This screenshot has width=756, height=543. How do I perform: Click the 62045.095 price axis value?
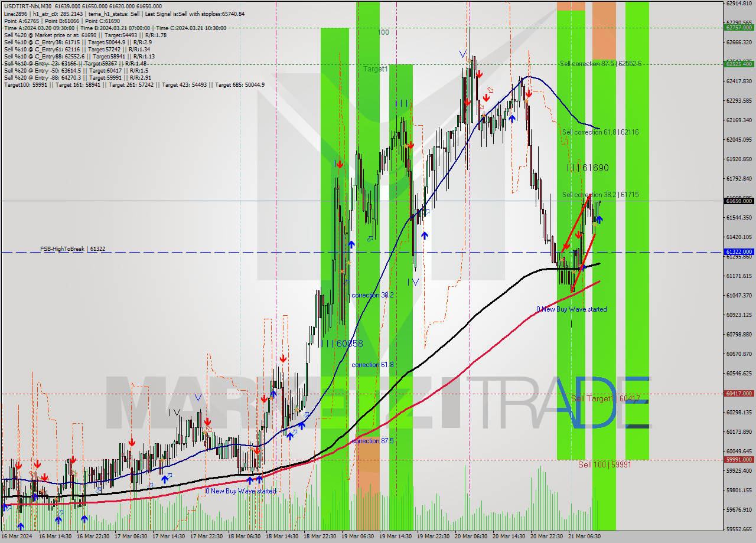pyautogui.click(x=739, y=140)
